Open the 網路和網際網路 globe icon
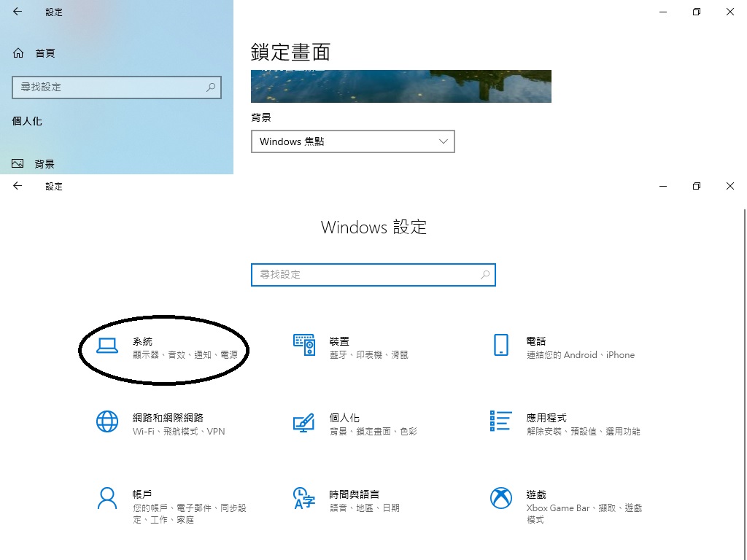The height and width of the screenshot is (560, 747). click(x=107, y=421)
